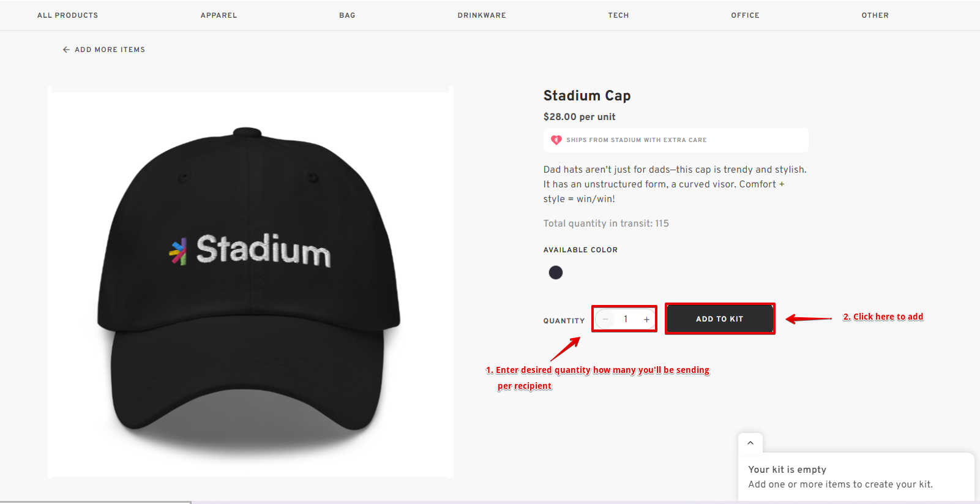Select the Other category

[x=875, y=15]
